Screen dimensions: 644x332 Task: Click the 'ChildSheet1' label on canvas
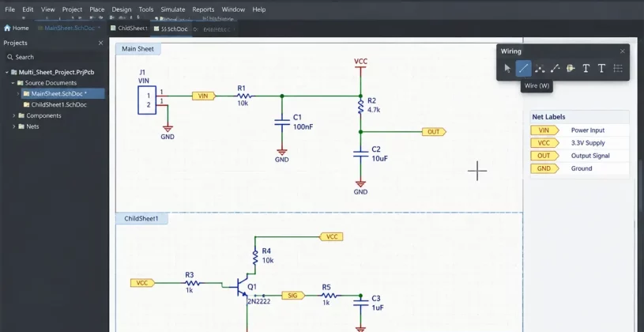pyautogui.click(x=141, y=219)
